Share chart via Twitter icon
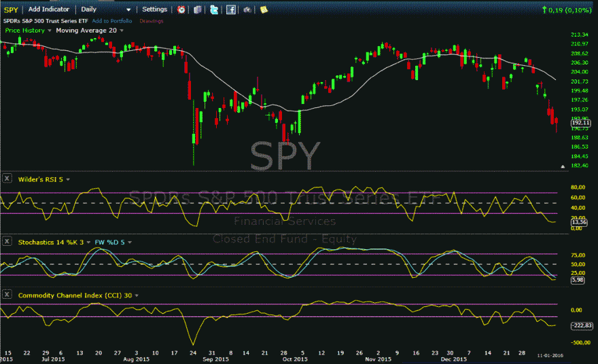Viewport: 598px width, 364px height. coord(214,10)
